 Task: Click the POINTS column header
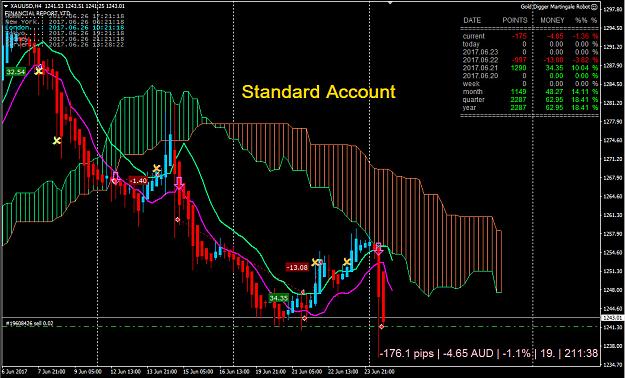(515, 20)
